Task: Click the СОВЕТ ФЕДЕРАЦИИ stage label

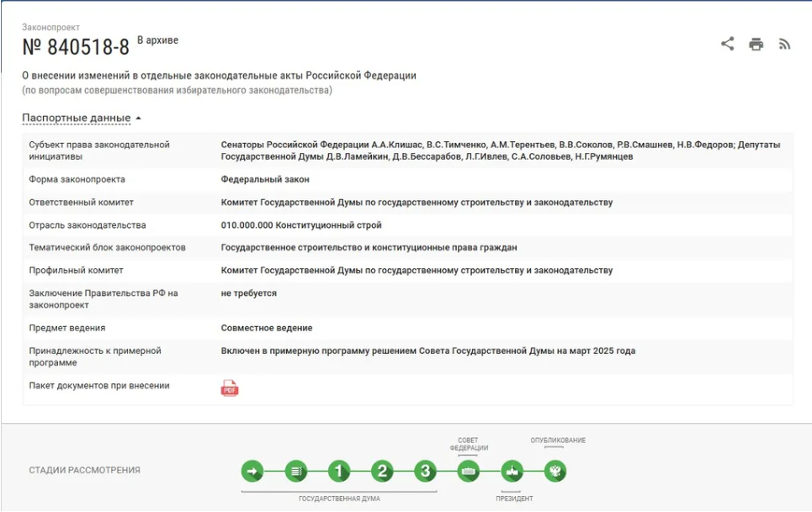Action: 469,444
